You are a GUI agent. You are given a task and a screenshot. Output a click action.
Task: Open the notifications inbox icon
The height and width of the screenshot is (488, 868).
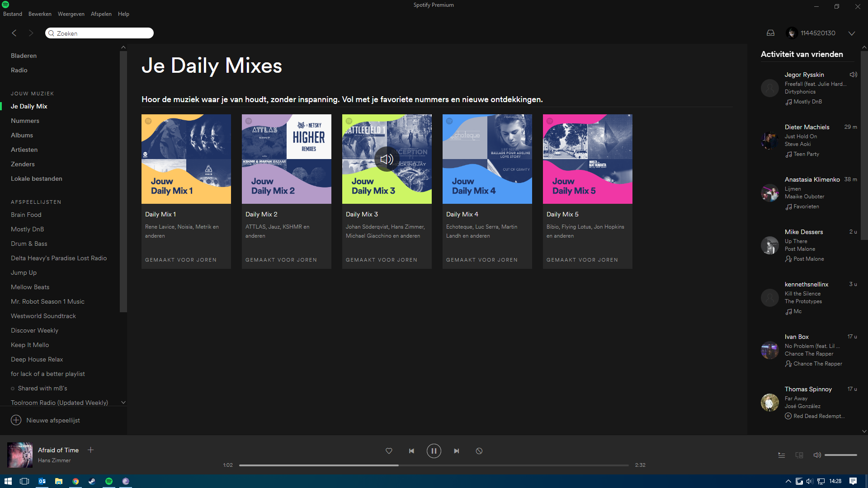(x=771, y=33)
